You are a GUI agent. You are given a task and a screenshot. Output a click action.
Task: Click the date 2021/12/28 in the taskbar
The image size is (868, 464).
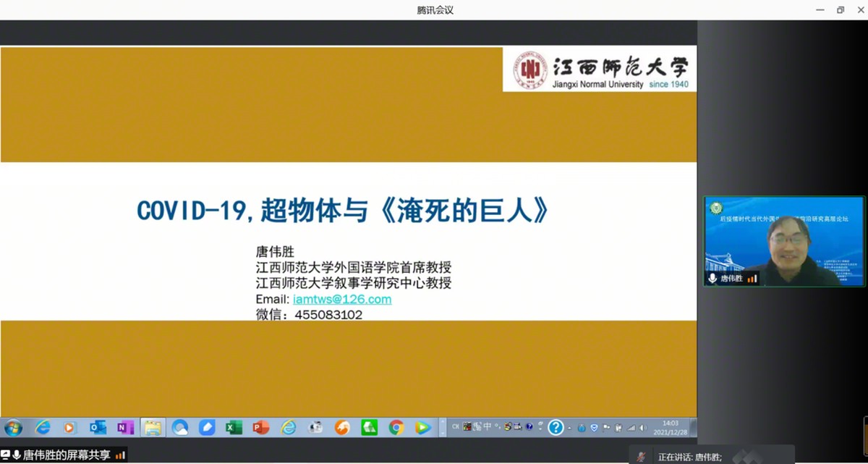[671, 431]
